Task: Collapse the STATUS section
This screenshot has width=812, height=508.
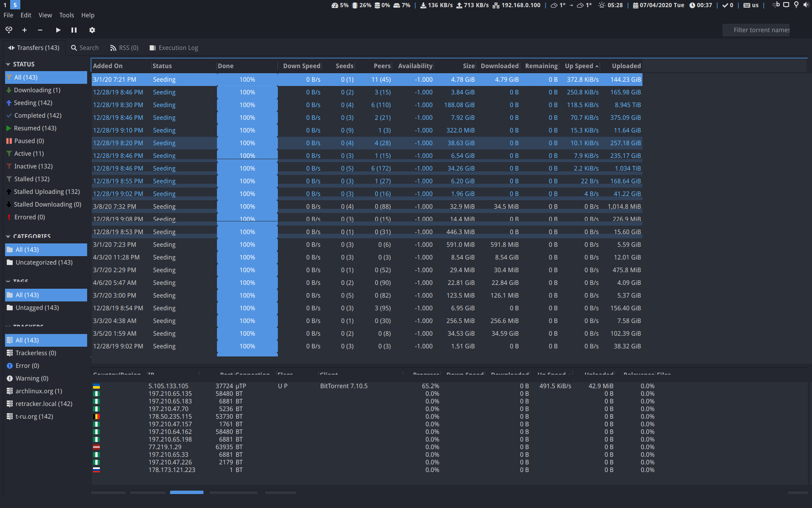Action: tap(8, 64)
